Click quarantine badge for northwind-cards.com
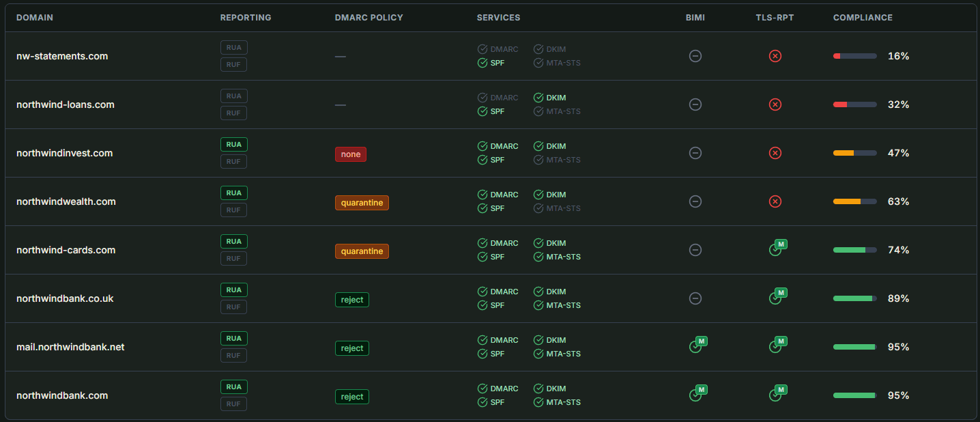 [x=362, y=251]
